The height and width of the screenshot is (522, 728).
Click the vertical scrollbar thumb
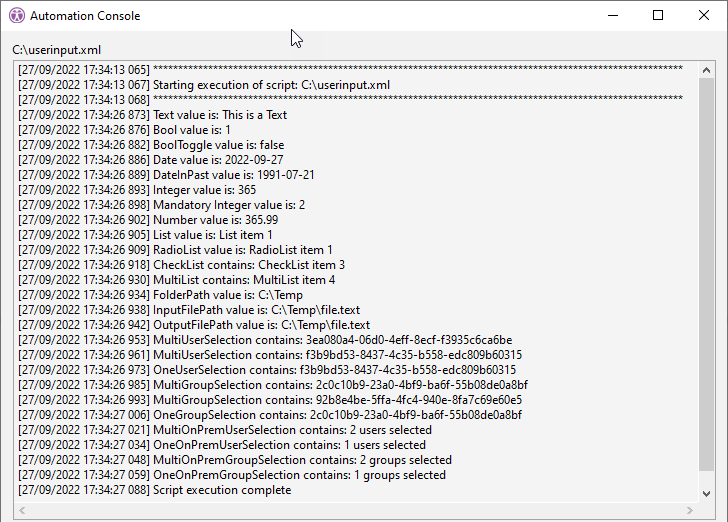pos(707,280)
